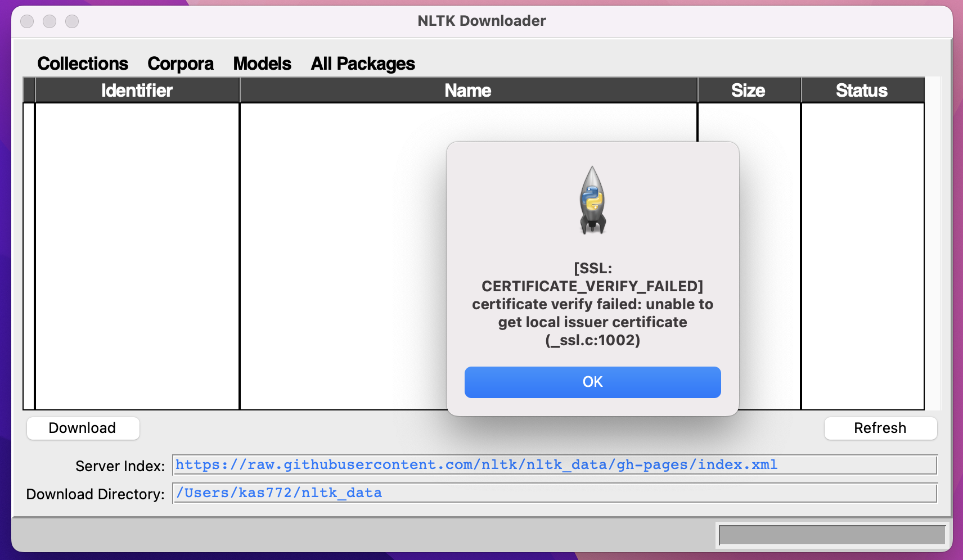Switch to the All Packages tab
Viewport: 963px width, 560px height.
362,64
